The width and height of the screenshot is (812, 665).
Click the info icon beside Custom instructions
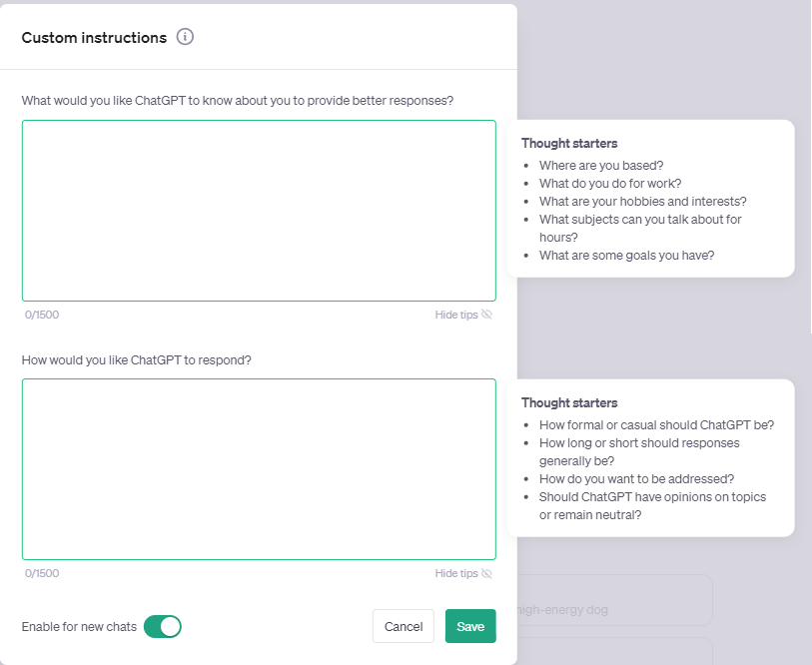(185, 37)
